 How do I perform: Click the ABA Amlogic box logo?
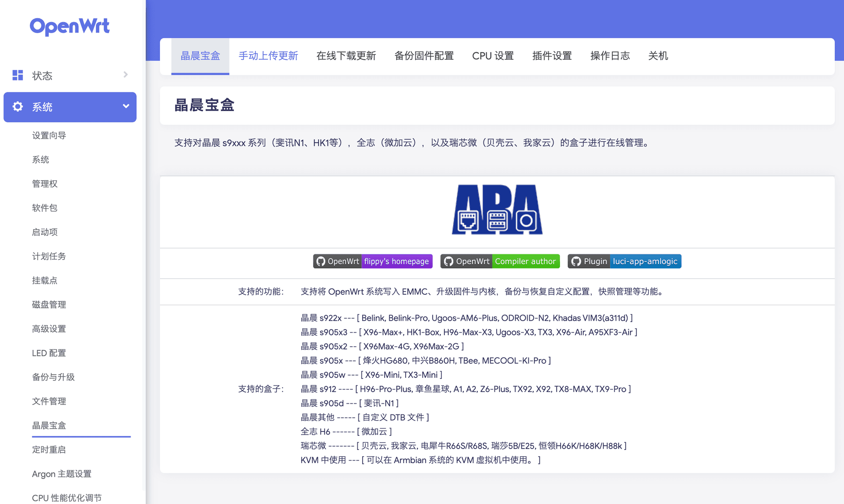pos(497,210)
